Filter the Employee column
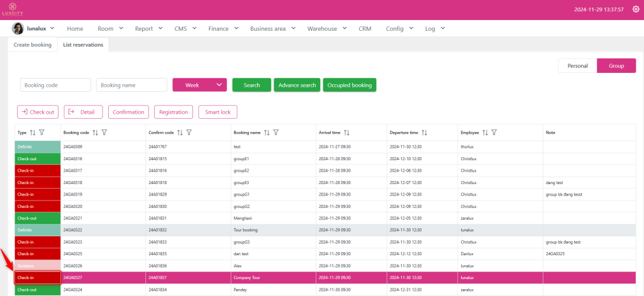Viewport: 644px width, 296px height. pyautogui.click(x=494, y=133)
